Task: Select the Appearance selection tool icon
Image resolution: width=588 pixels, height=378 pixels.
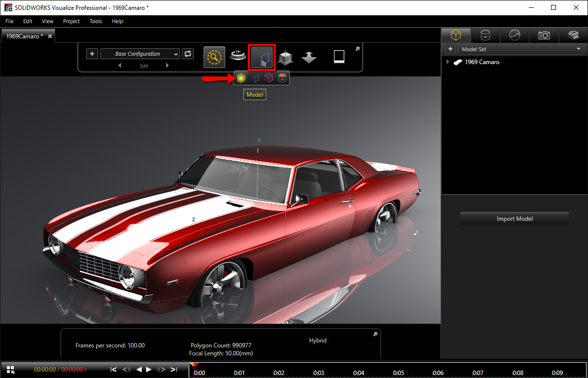Action: [x=282, y=78]
